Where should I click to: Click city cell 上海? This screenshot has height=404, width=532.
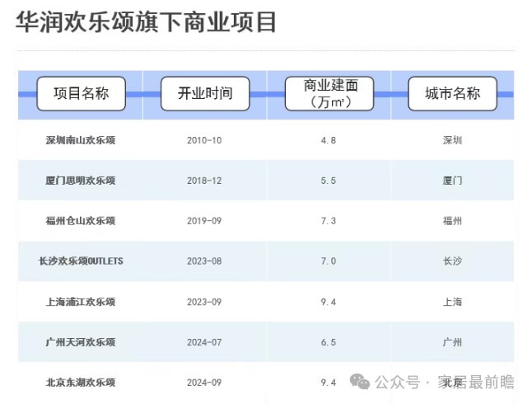[452, 302]
